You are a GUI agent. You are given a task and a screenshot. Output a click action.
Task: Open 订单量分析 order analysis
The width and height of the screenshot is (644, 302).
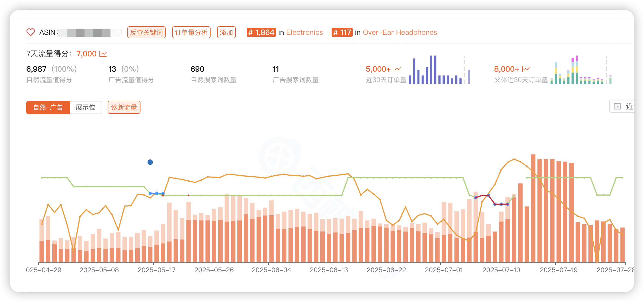point(191,32)
